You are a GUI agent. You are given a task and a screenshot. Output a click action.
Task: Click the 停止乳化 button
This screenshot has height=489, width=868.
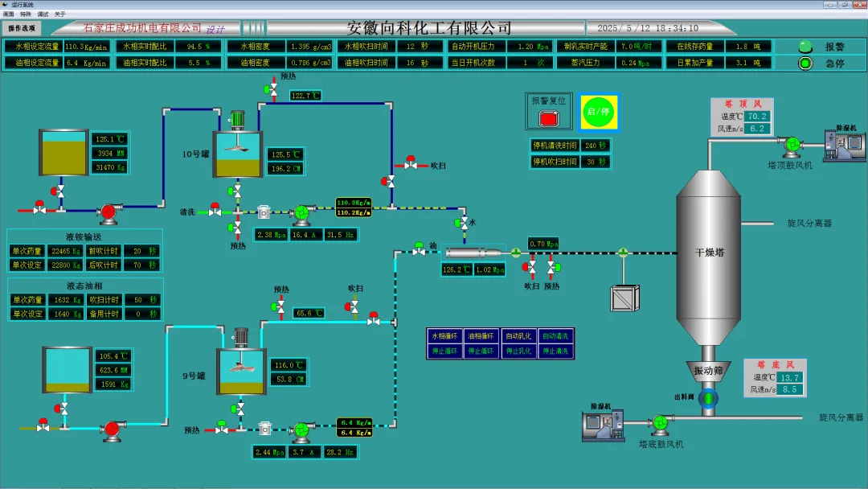click(518, 351)
